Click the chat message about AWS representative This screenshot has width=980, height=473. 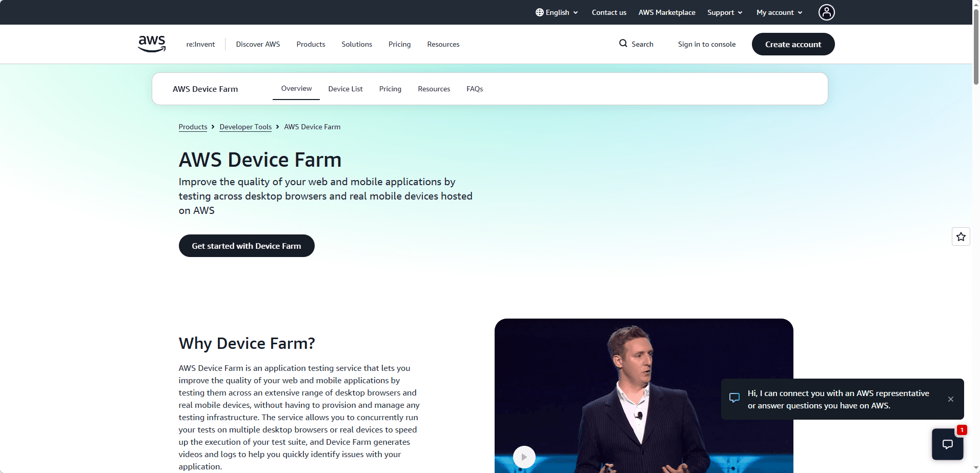pos(838,399)
